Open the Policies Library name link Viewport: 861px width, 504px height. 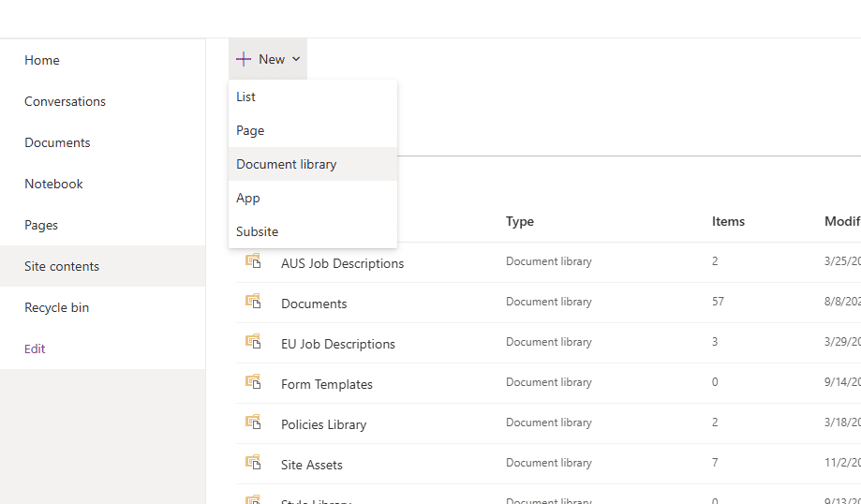coord(324,424)
